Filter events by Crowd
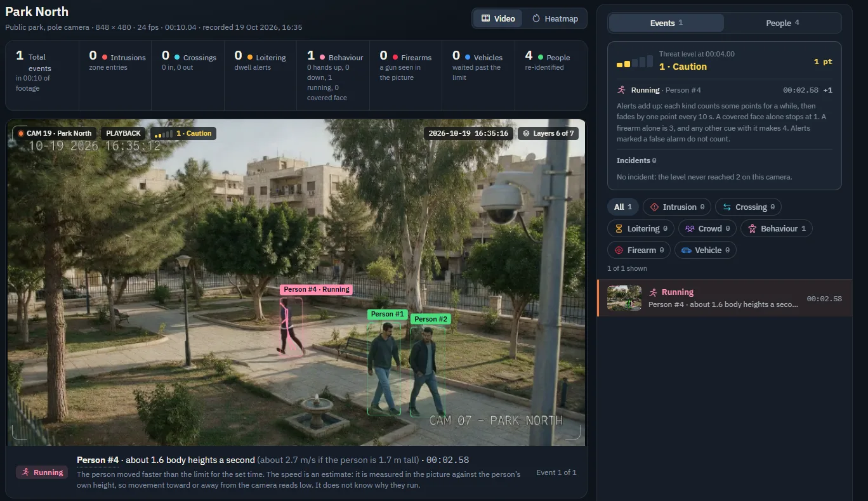Screen dimensions: 868x501 (x=707, y=228)
